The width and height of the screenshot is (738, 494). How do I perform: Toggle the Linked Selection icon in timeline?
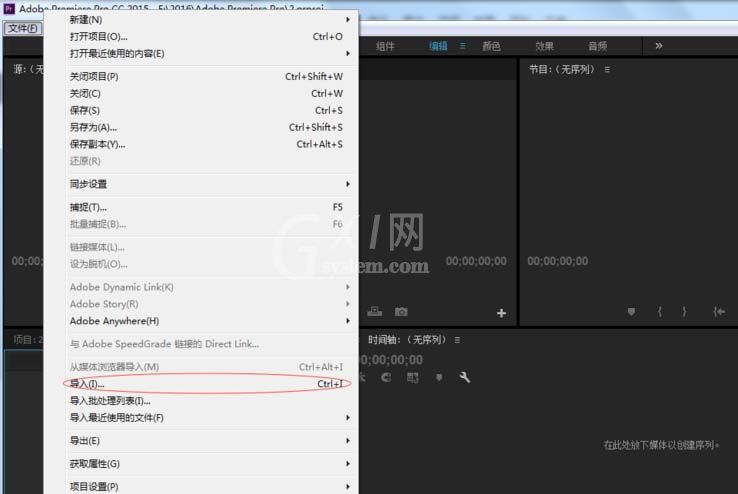point(413,377)
